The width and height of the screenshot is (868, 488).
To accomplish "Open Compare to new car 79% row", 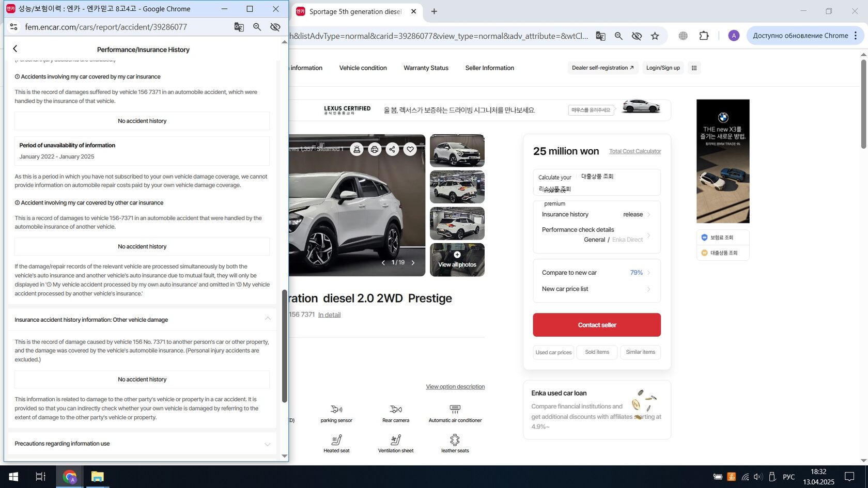I will coord(597,273).
